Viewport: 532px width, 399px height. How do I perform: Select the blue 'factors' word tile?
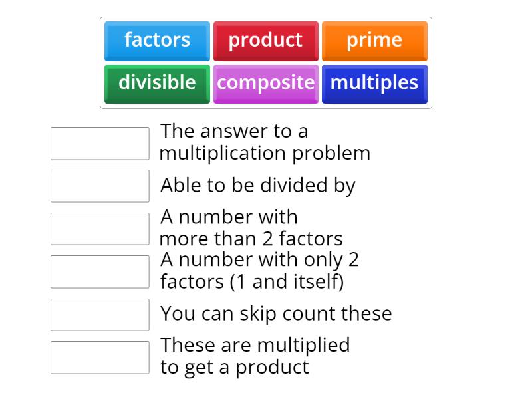pyautogui.click(x=157, y=41)
